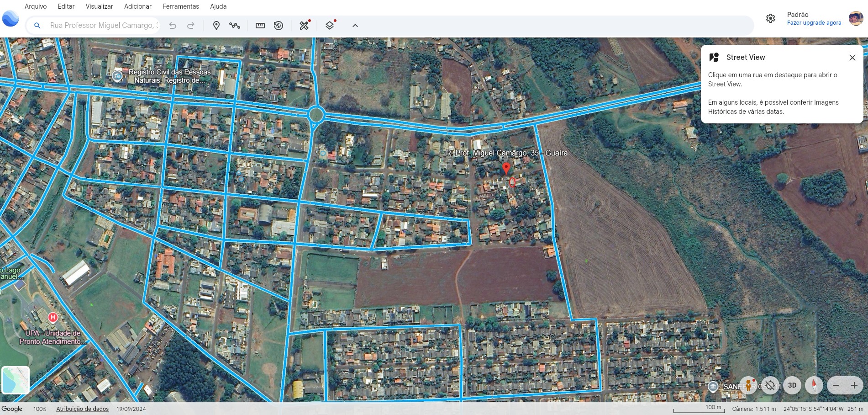Click the search field with Rua Professor Miguel Camargo

coord(104,26)
